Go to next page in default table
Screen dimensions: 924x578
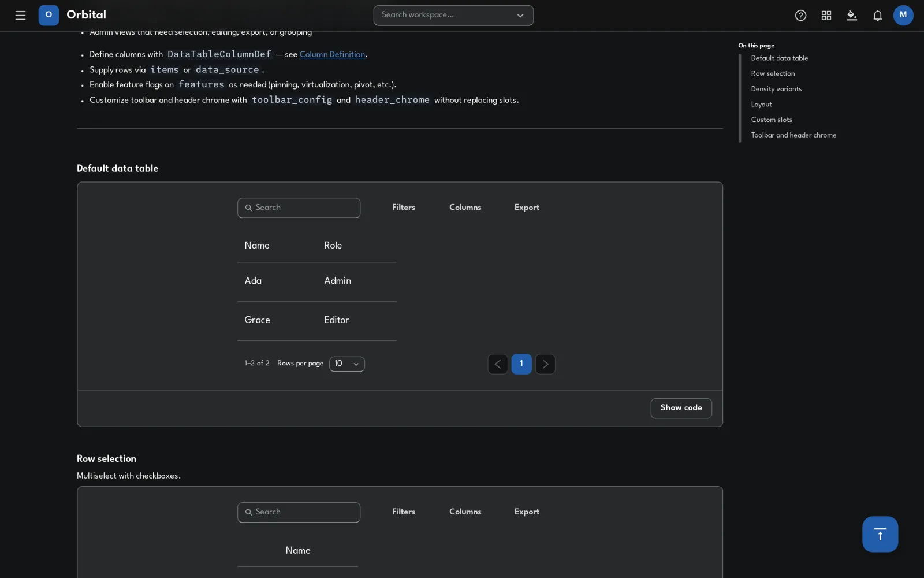[545, 364]
